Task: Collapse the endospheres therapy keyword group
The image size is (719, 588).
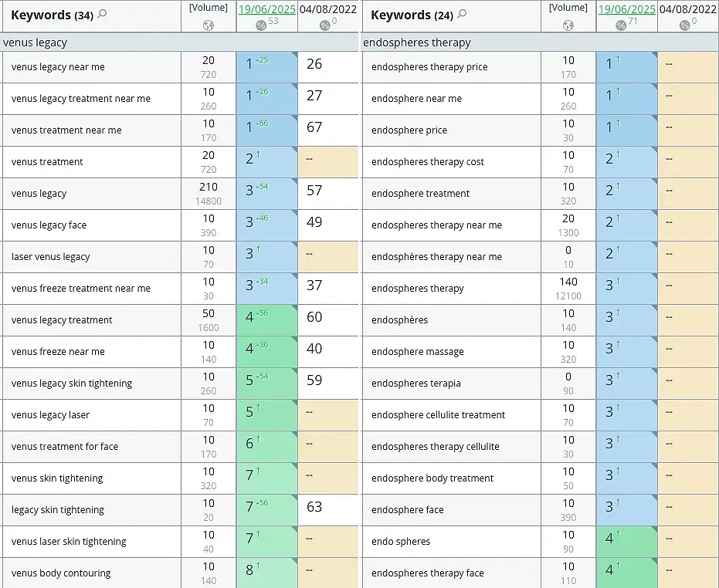Action: tap(416, 42)
